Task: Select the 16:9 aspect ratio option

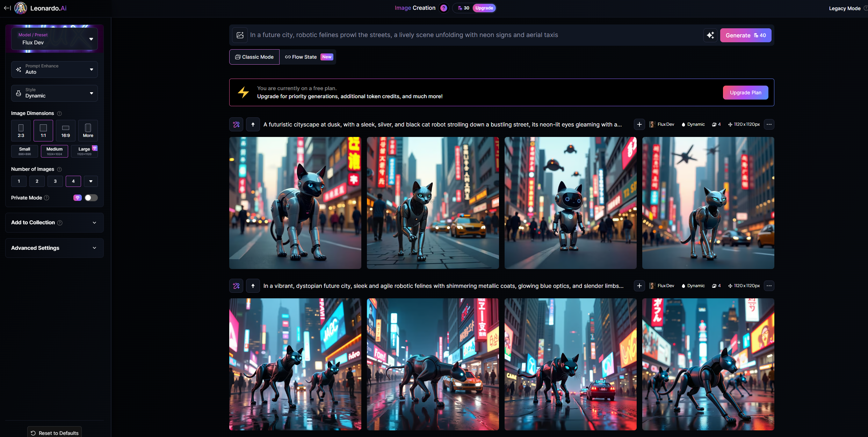Action: click(x=66, y=131)
